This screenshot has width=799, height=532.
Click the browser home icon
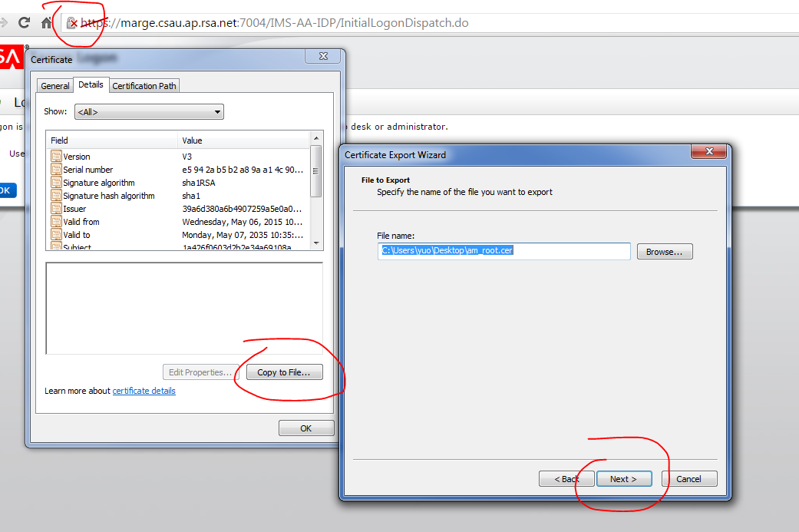click(47, 23)
